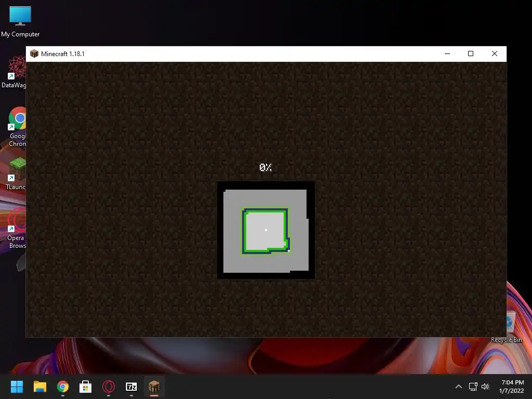The width and height of the screenshot is (532, 399).
Task: Show hidden system tray icons
Action: tap(458, 387)
